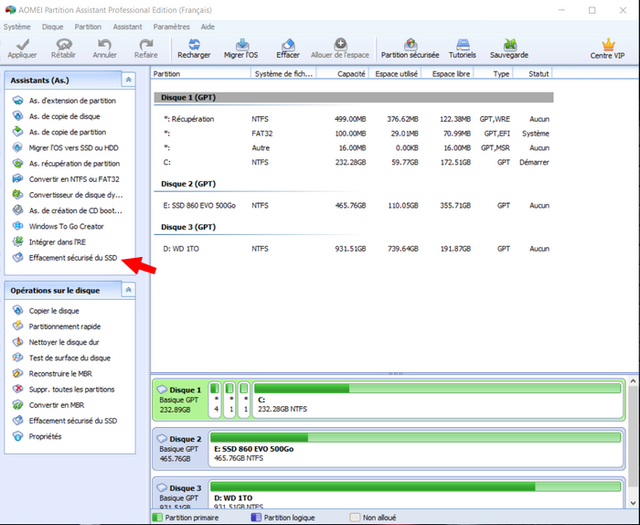Sort by Capacité column header
This screenshot has height=525, width=640.
[x=342, y=73]
